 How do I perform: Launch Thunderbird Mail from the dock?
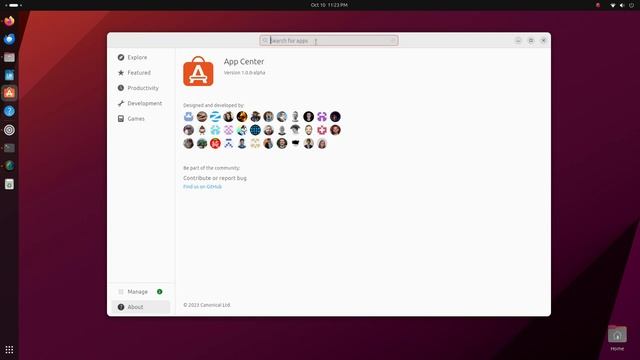click(x=9, y=39)
